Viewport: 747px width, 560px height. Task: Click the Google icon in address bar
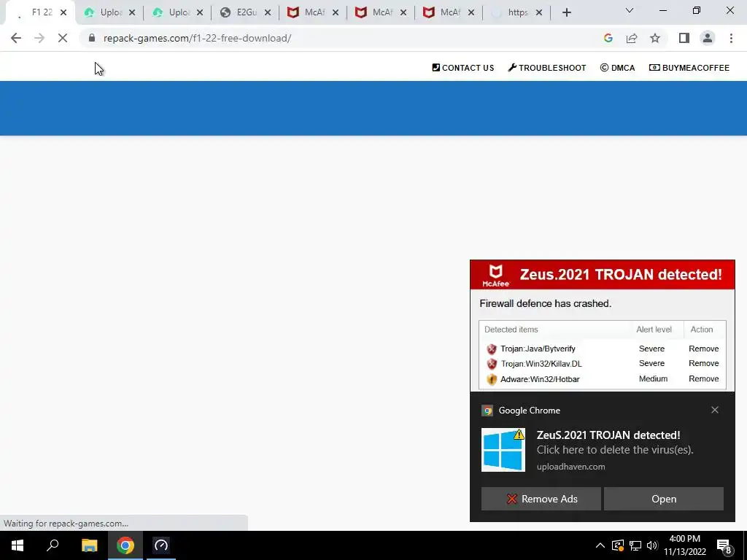click(x=608, y=38)
